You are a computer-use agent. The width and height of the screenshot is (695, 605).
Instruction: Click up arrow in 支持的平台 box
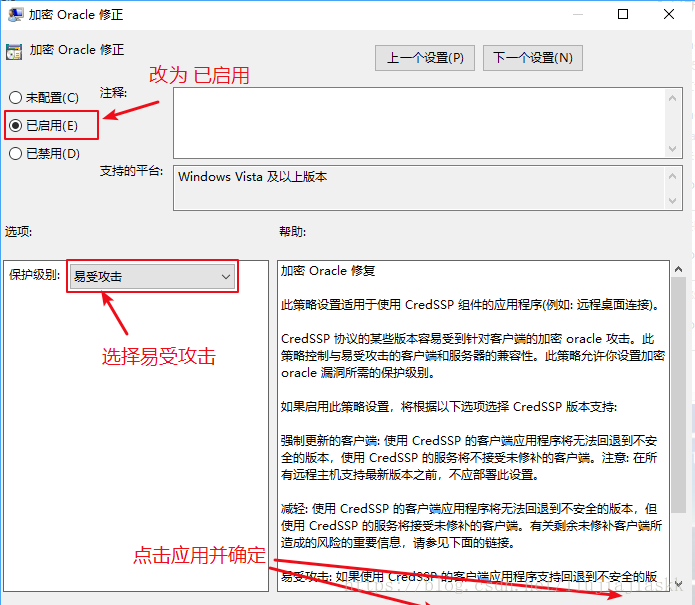tap(672, 176)
